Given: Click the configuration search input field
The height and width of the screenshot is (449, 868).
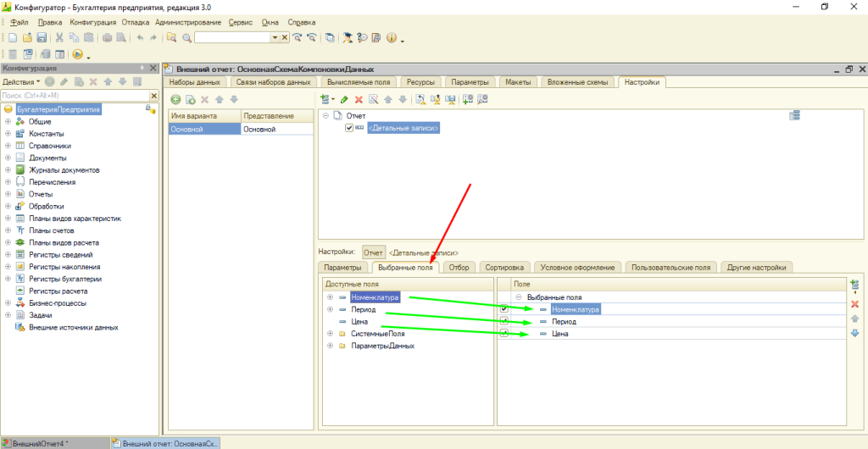Looking at the screenshot, I should click(72, 96).
